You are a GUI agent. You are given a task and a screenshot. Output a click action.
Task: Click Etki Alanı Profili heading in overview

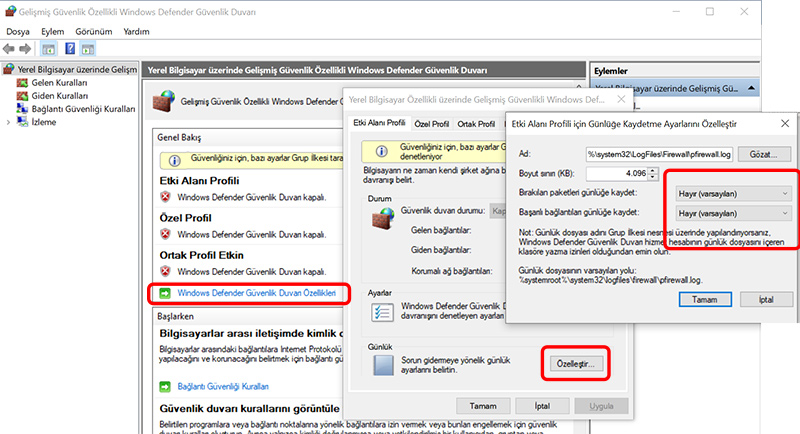199,181
